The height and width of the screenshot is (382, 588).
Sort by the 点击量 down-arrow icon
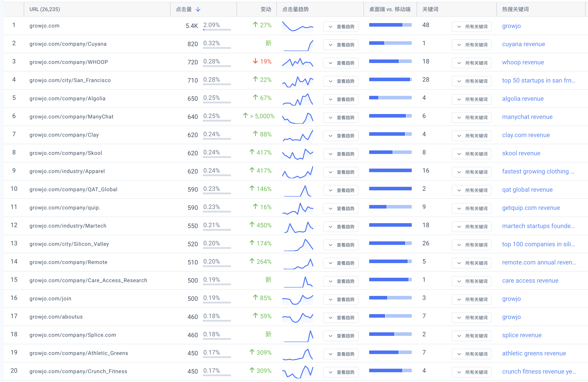click(198, 9)
